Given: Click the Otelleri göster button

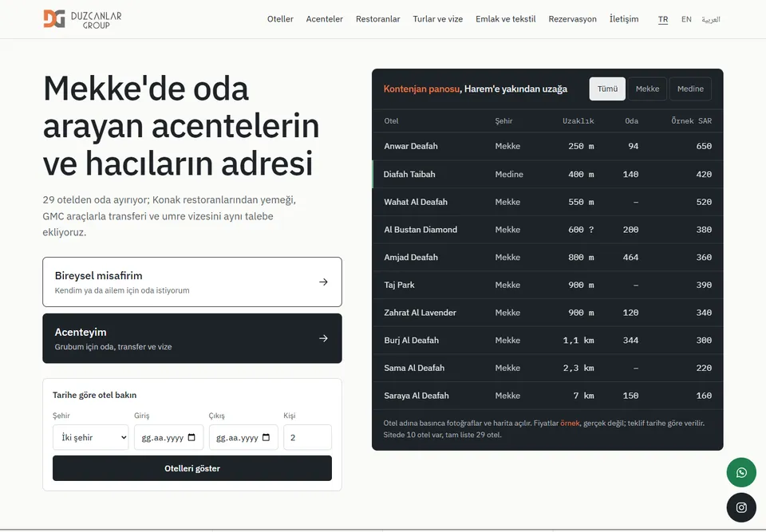Looking at the screenshot, I should pos(192,468).
